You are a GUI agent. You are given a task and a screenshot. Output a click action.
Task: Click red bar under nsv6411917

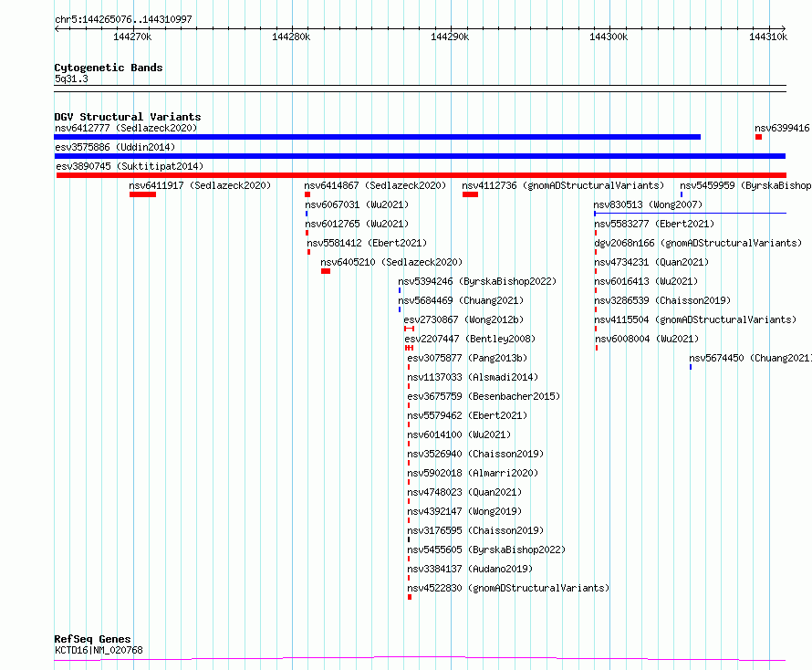click(x=142, y=194)
